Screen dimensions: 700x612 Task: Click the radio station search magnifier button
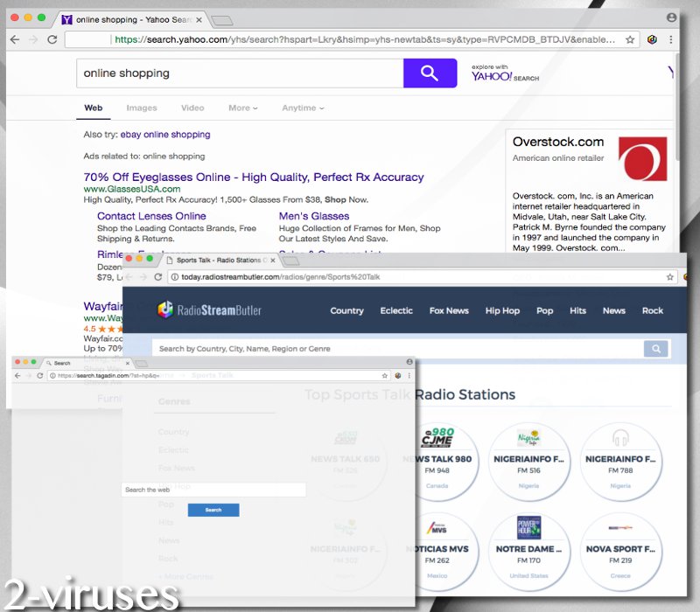655,349
